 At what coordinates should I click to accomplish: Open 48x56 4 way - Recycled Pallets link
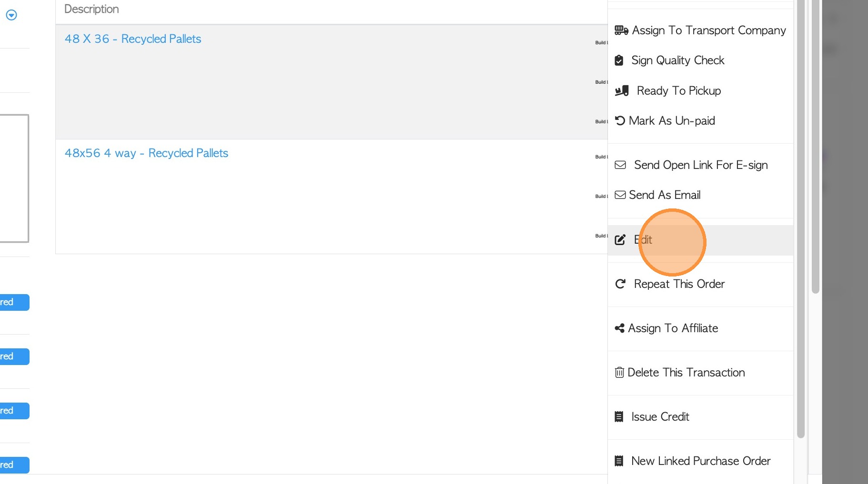[146, 153]
